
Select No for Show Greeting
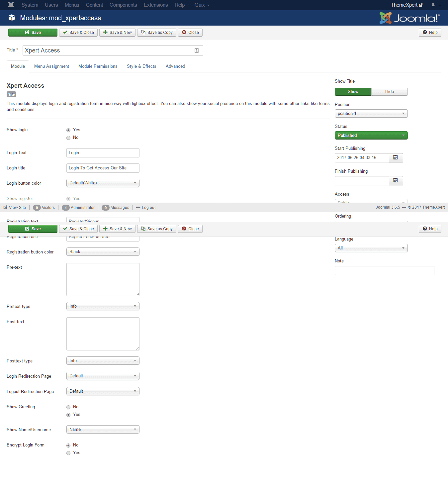68,407
